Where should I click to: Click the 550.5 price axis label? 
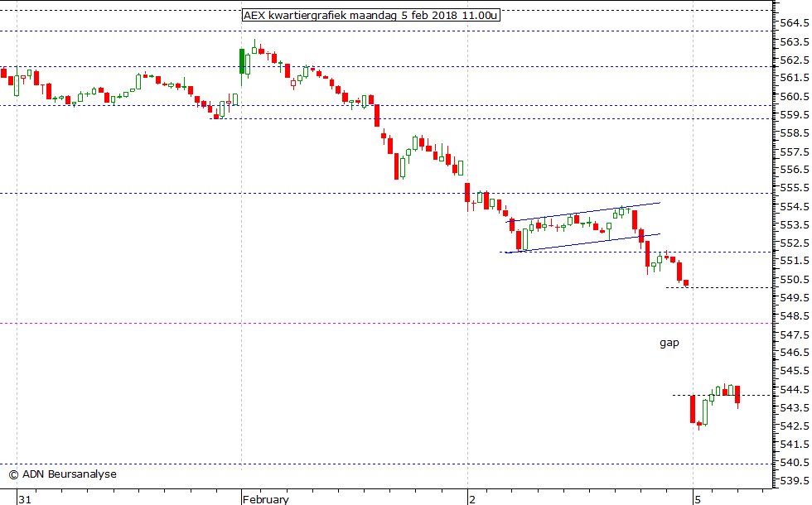[795, 280]
